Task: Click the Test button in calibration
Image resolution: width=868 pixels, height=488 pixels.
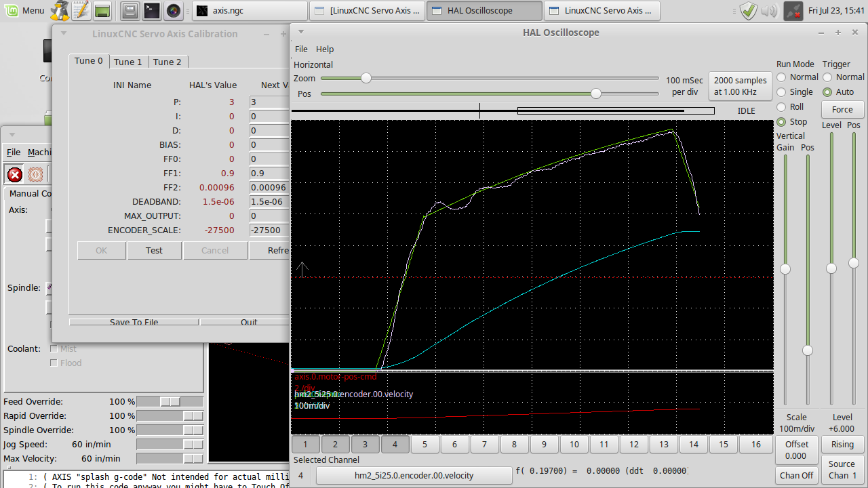Action: pyautogui.click(x=154, y=250)
